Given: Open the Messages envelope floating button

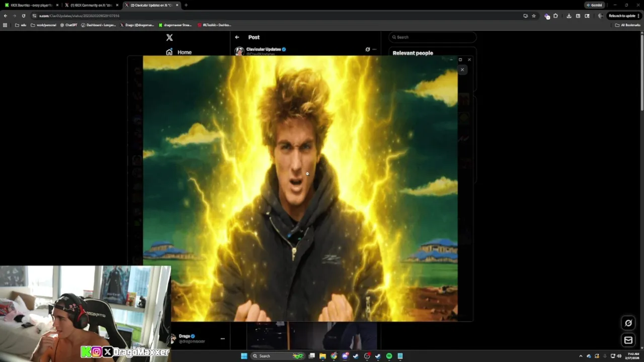Looking at the screenshot, I should click(628, 340).
